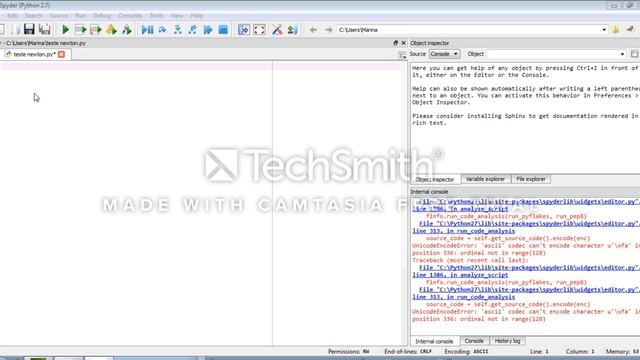Open the Edit menu

coord(12,16)
